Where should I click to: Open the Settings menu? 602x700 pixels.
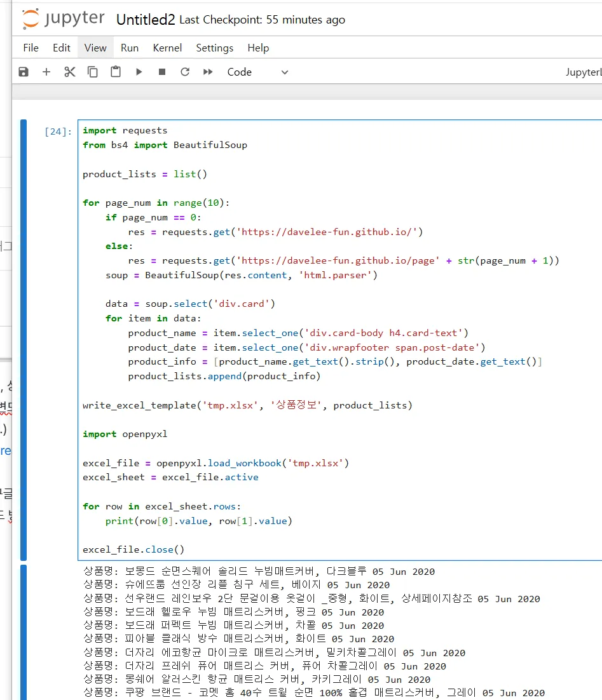(214, 48)
